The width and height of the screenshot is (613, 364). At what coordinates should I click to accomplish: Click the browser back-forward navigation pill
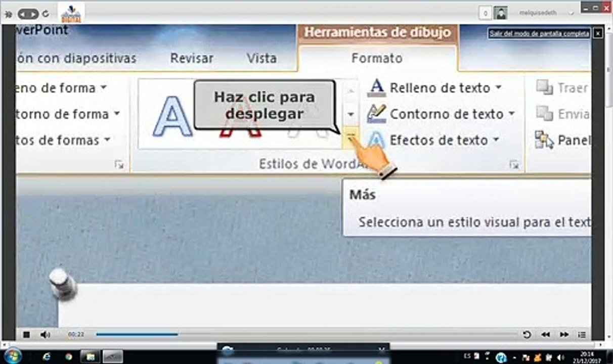(28, 14)
